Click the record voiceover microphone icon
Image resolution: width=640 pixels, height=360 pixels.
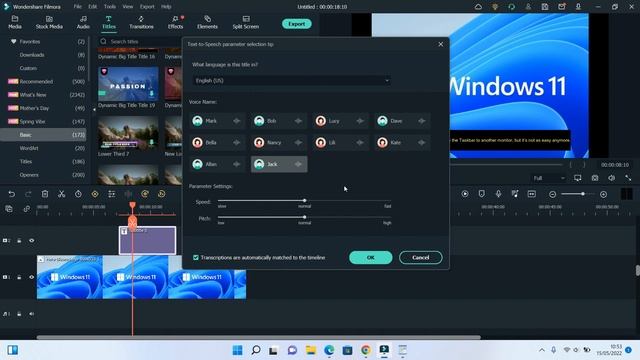[498, 194]
